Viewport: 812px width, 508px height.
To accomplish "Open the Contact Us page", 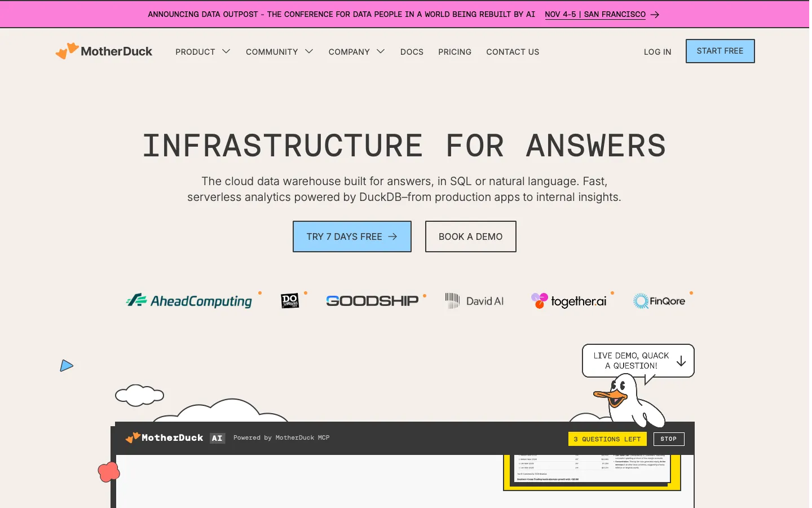I will (513, 51).
